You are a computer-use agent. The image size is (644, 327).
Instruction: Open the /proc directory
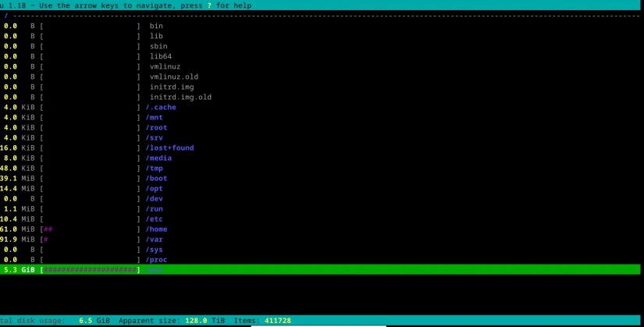(x=156, y=260)
